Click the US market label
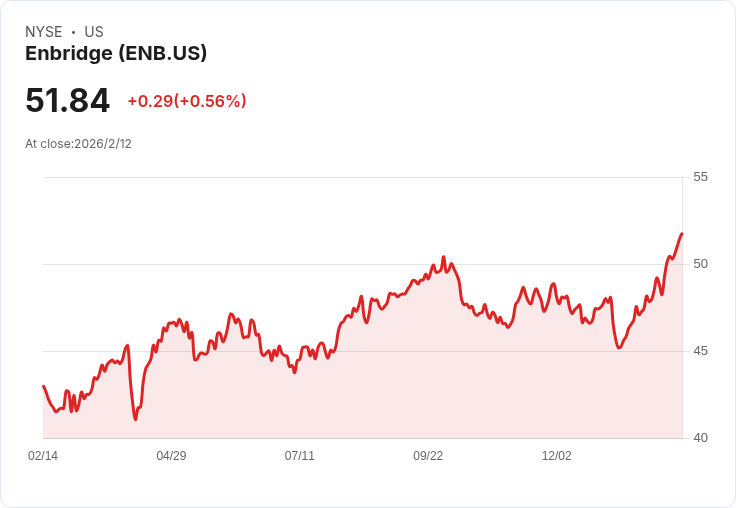 94,32
